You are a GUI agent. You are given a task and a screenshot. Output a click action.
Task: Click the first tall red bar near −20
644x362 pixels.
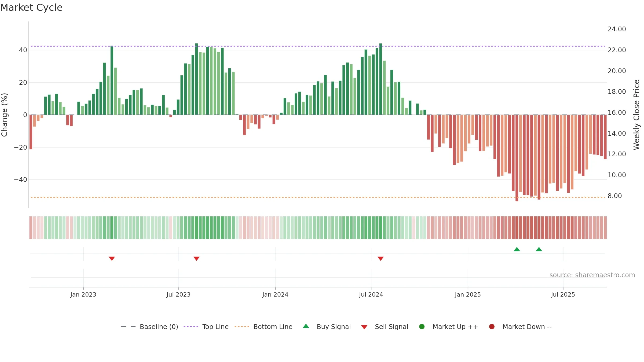point(31,132)
